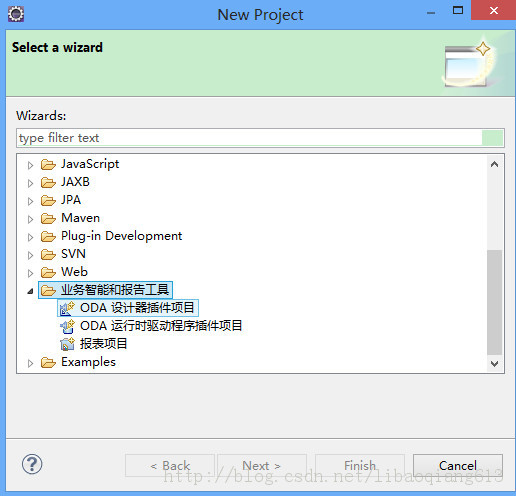The image size is (516, 496).
Task: Click the Finish button
Action: (360, 465)
